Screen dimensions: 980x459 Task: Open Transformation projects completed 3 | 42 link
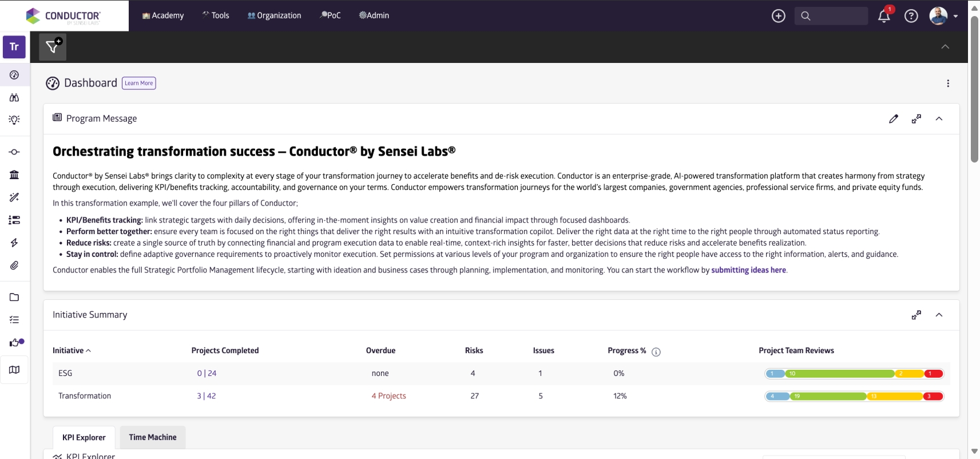point(207,396)
